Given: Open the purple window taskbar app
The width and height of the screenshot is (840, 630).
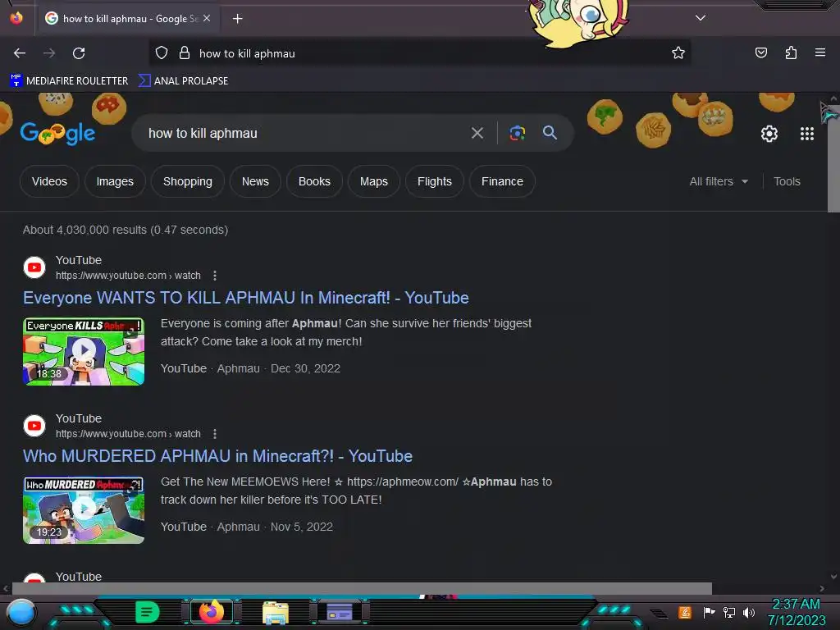Looking at the screenshot, I should click(340, 611).
